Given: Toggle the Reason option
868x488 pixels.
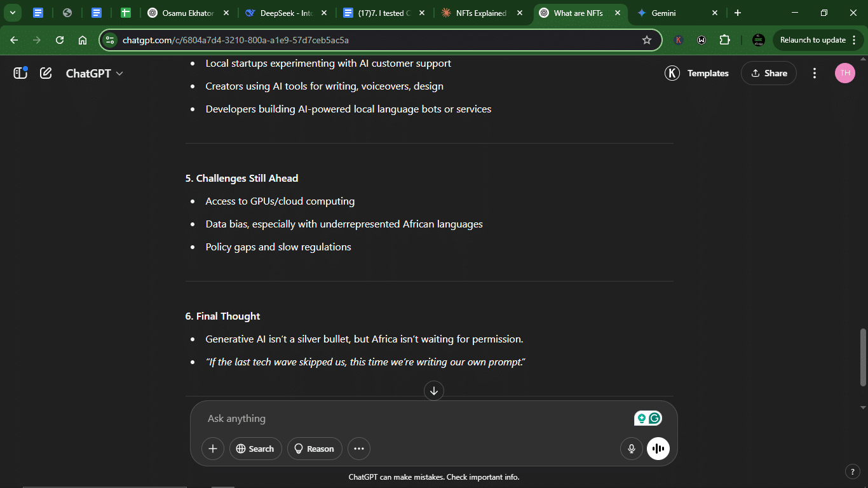Looking at the screenshot, I should 315,449.
